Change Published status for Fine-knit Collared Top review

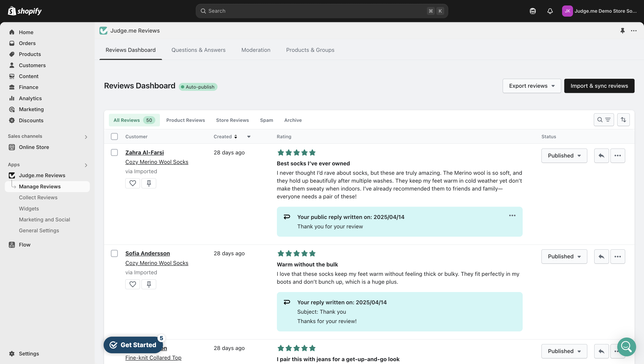[564, 351]
